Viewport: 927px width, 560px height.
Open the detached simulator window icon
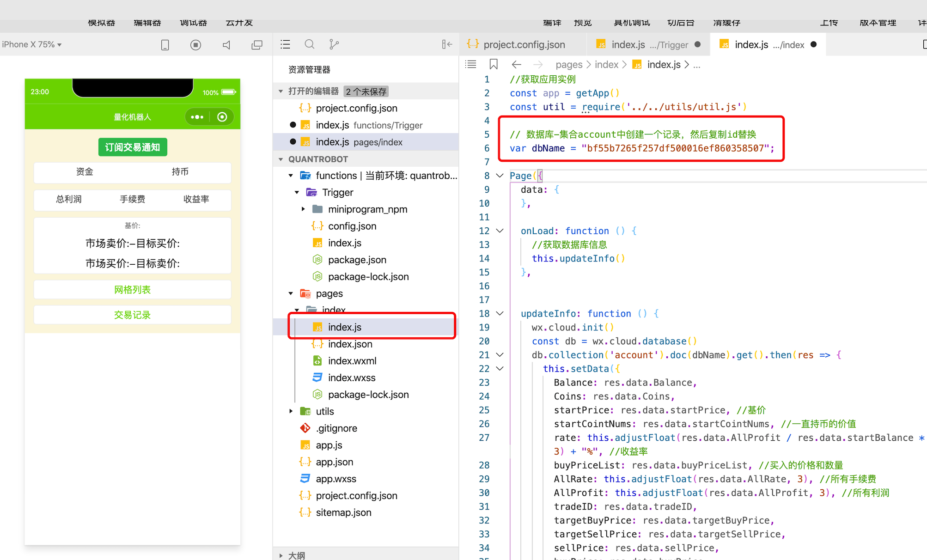(257, 45)
